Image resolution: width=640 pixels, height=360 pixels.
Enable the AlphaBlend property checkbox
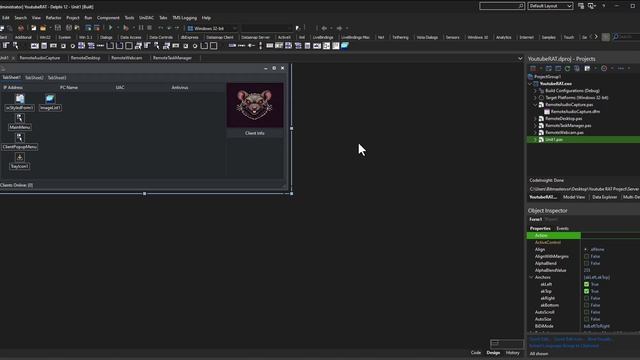click(587, 263)
